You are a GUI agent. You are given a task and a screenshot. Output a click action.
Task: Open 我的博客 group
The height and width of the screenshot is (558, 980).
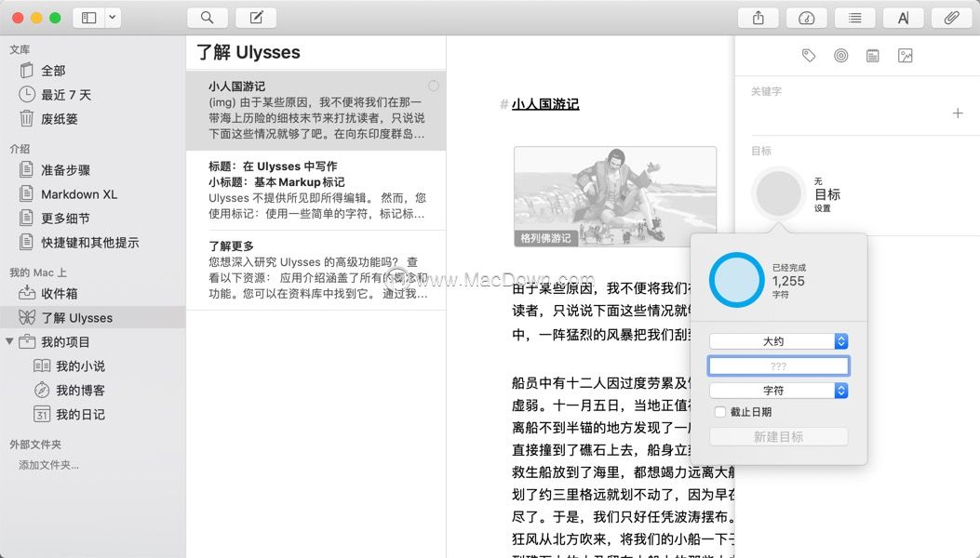[x=92, y=391]
